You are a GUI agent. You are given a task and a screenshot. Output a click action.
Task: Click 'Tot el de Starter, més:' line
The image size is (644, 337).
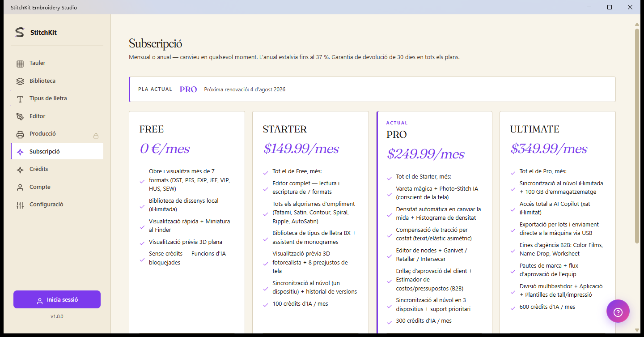(x=424, y=177)
